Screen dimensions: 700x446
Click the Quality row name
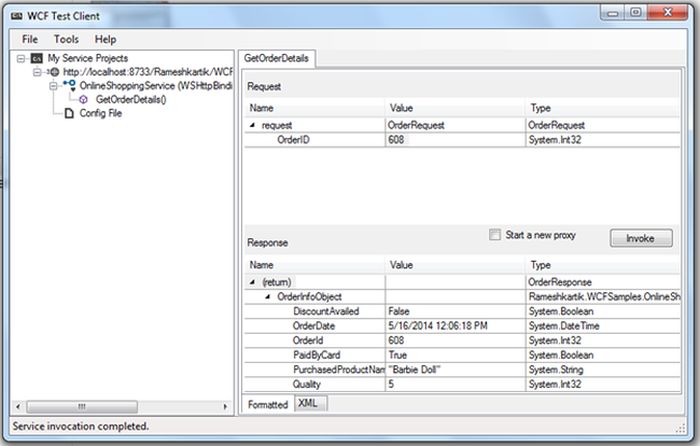(x=306, y=384)
